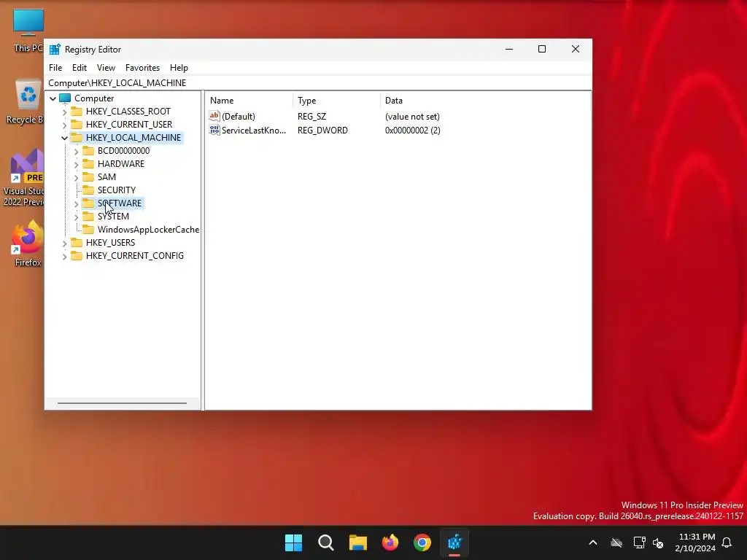Open the Favorites menu
Image resolution: width=747 pixels, height=560 pixels.
[x=142, y=68]
